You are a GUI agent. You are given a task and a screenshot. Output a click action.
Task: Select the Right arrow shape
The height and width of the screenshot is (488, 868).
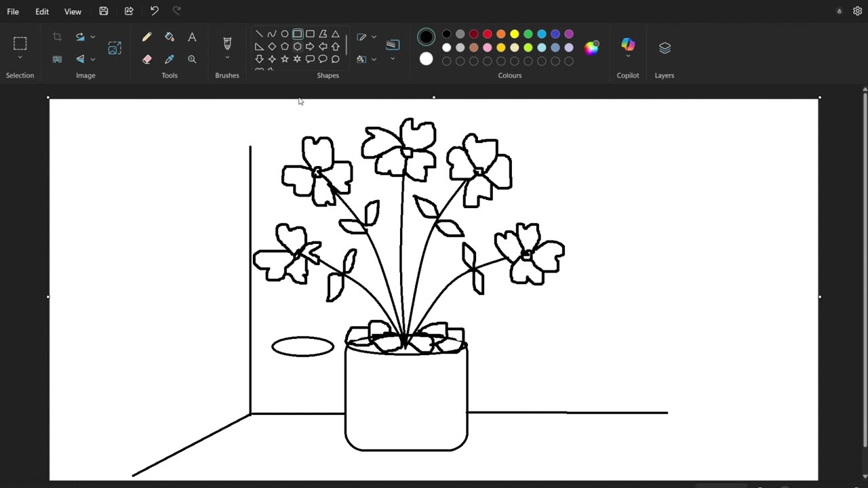(x=310, y=47)
